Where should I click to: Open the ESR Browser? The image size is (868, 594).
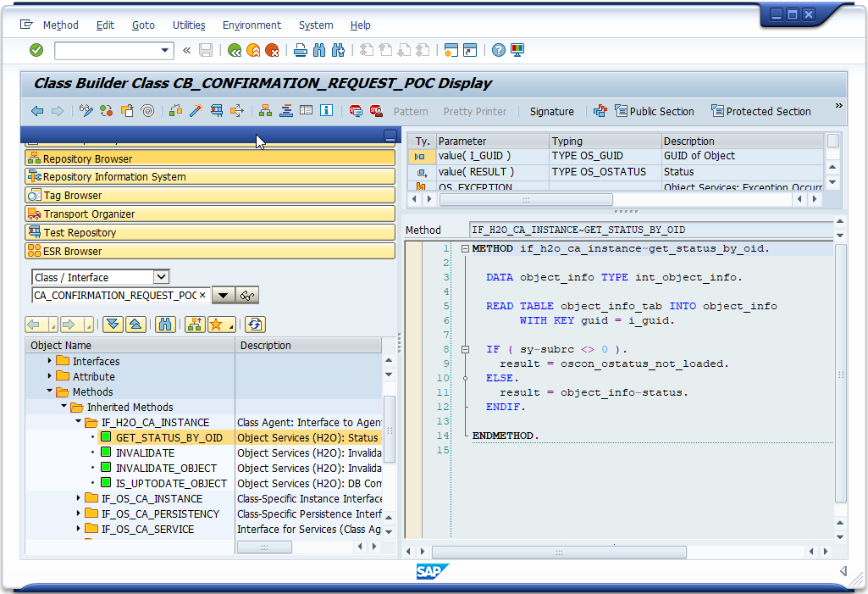pyautogui.click(x=210, y=251)
